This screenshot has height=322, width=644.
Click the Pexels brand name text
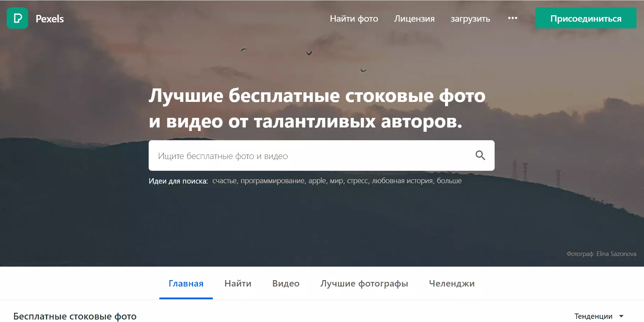(x=50, y=19)
